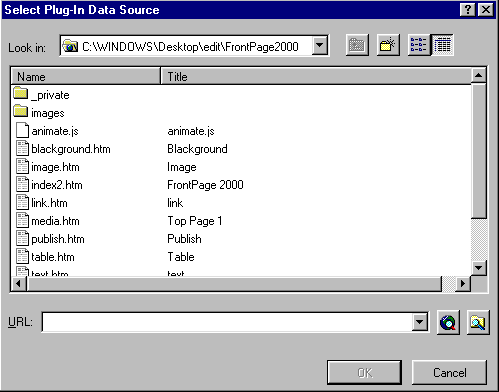Select link.htm page icon

tap(22, 202)
